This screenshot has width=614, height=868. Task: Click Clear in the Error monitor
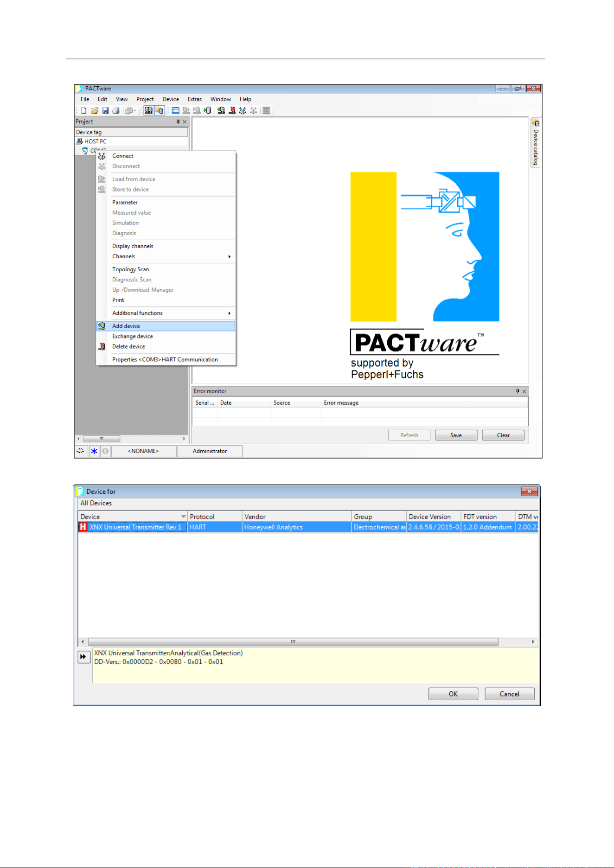[x=503, y=435]
